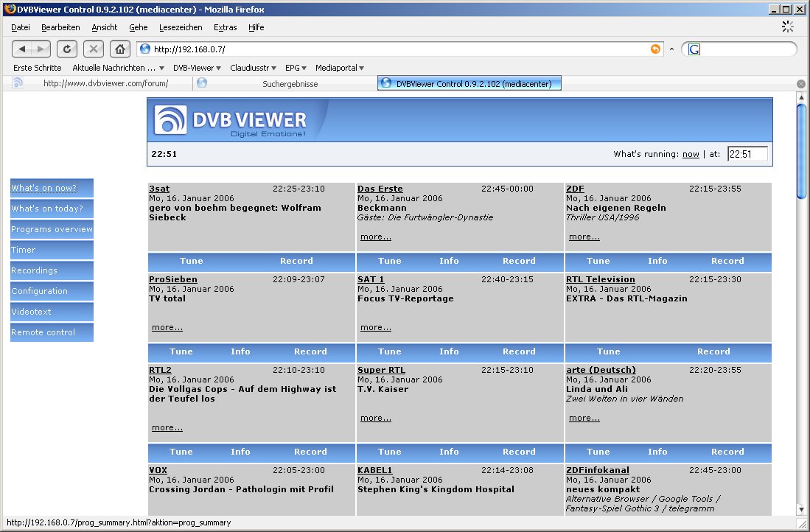Select the DVBViewer Control tab
The width and height of the screenshot is (810, 532).
point(469,83)
